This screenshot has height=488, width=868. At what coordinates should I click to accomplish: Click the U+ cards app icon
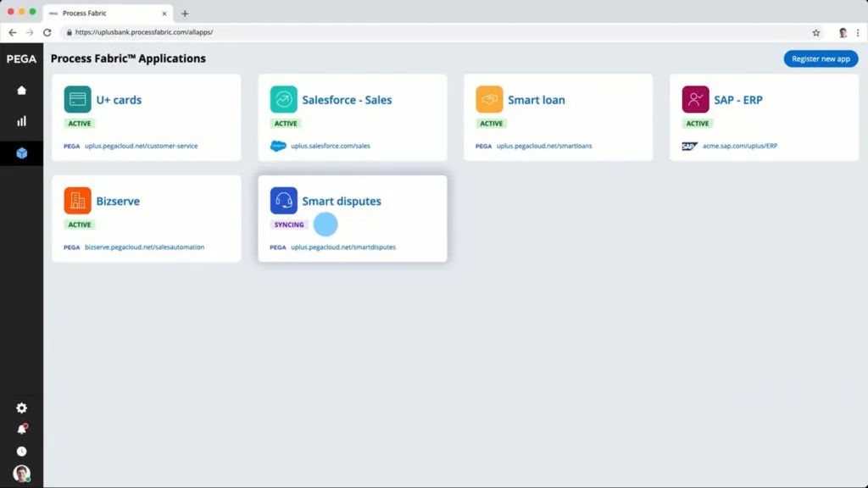click(77, 100)
